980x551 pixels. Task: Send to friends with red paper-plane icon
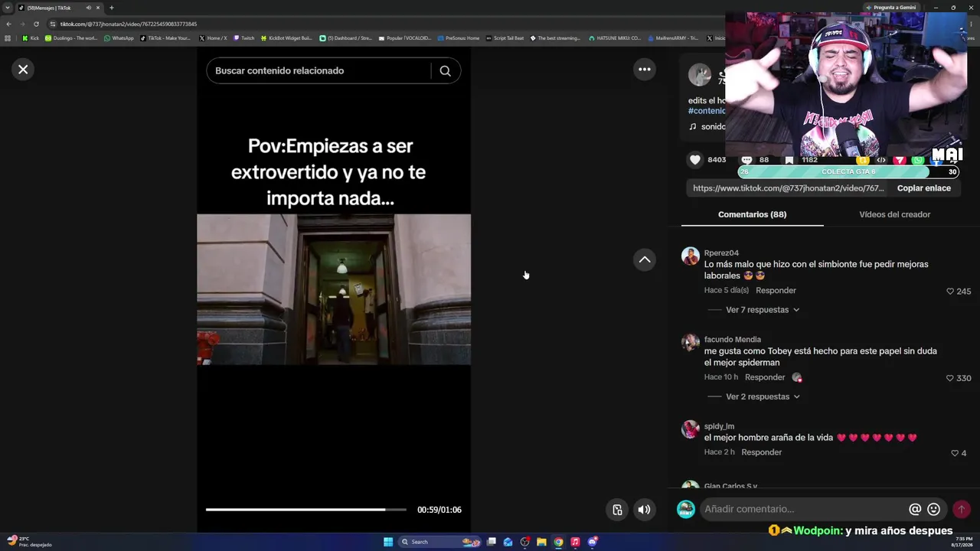[x=900, y=160]
